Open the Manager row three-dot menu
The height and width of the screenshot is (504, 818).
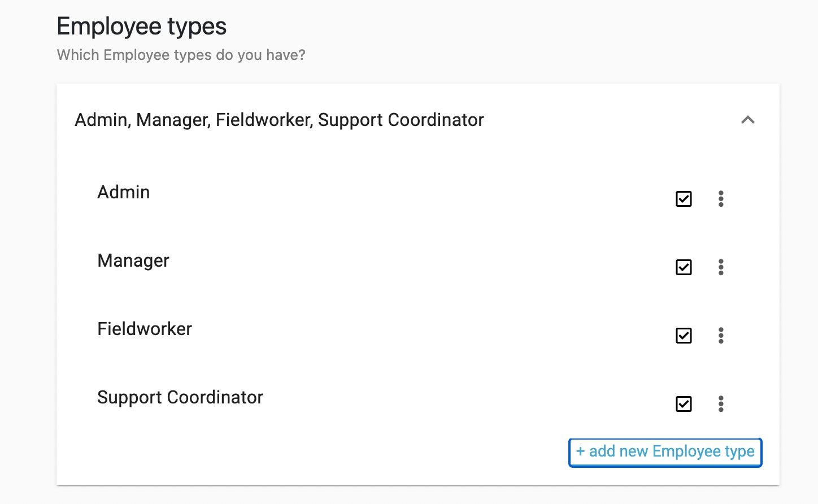click(x=721, y=267)
